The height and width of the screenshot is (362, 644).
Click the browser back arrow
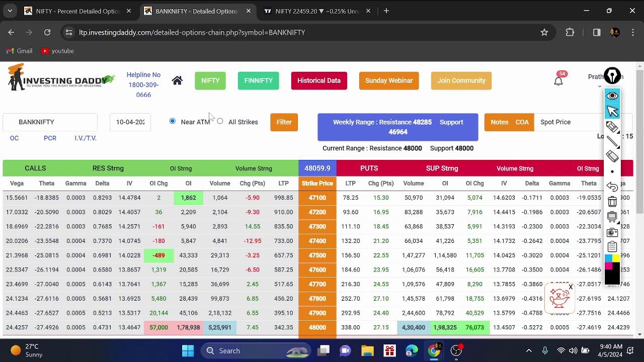click(11, 32)
